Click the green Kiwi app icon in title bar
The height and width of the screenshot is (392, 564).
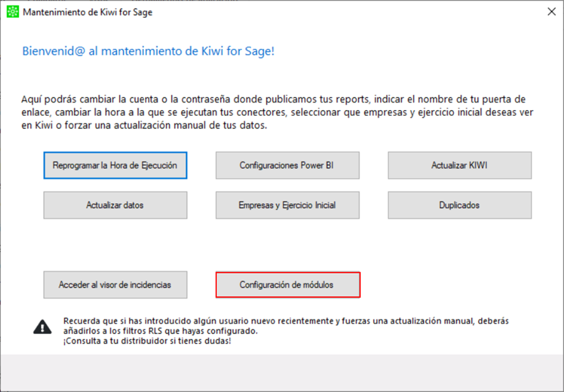tap(13, 12)
